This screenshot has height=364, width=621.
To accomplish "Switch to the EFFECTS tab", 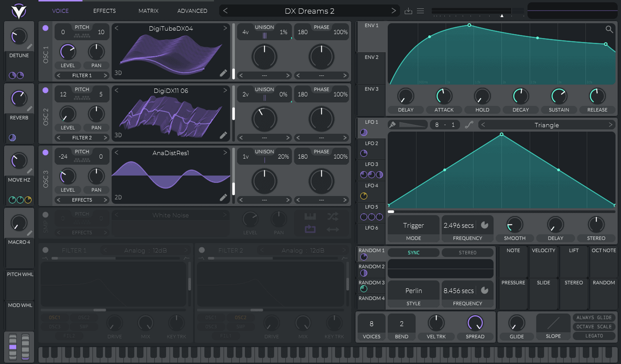I will (x=104, y=11).
